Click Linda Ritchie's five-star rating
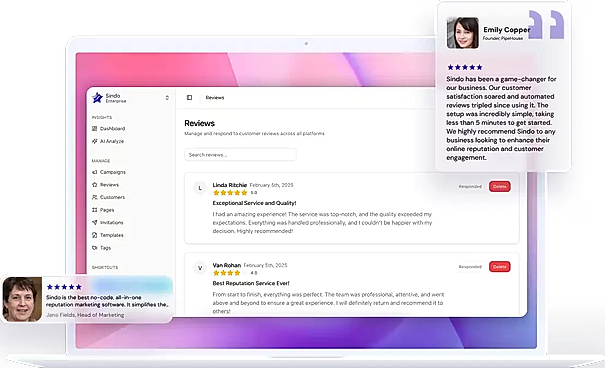Image resolution: width=605 pixels, height=368 pixels. click(230, 192)
